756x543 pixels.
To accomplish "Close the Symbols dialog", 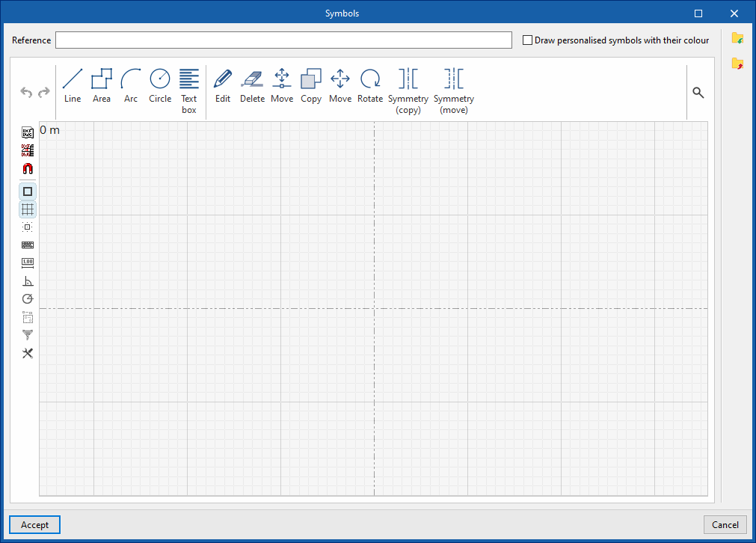I will pos(734,13).
